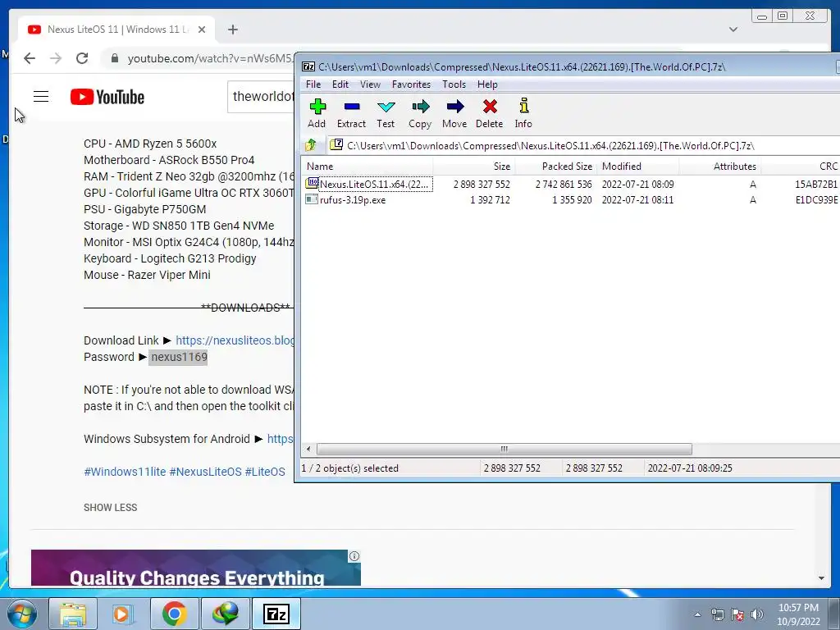Click the red Delete toolbar icon
Viewport: 840px width, 630px height.
[489, 113]
